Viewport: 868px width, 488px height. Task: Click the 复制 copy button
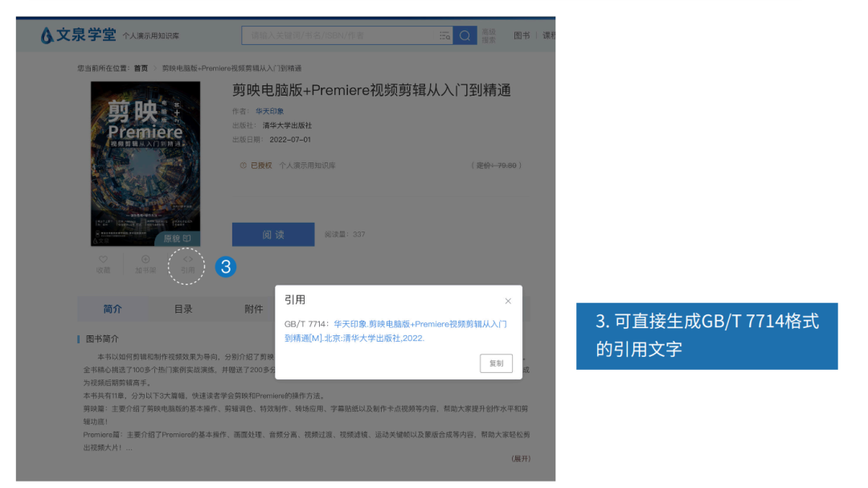(x=495, y=363)
